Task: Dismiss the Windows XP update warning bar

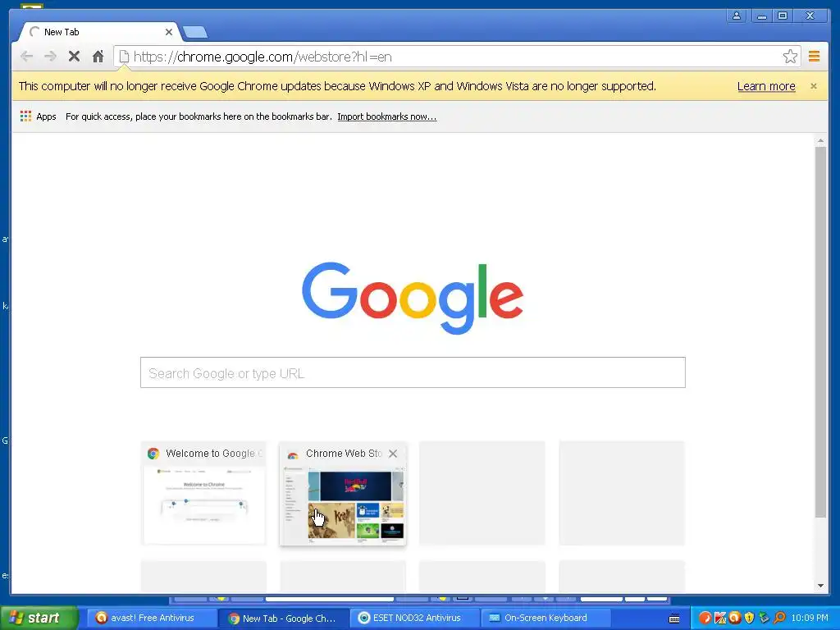Action: point(814,86)
